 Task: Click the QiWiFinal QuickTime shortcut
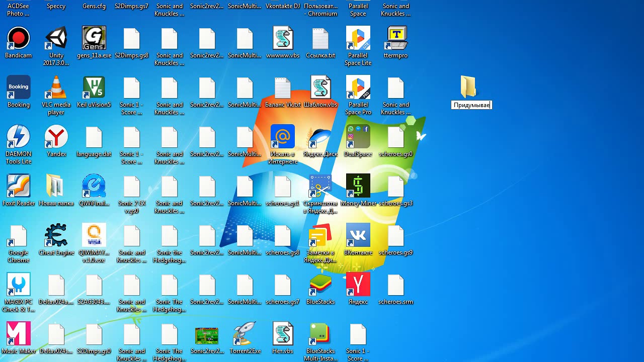pyautogui.click(x=94, y=187)
